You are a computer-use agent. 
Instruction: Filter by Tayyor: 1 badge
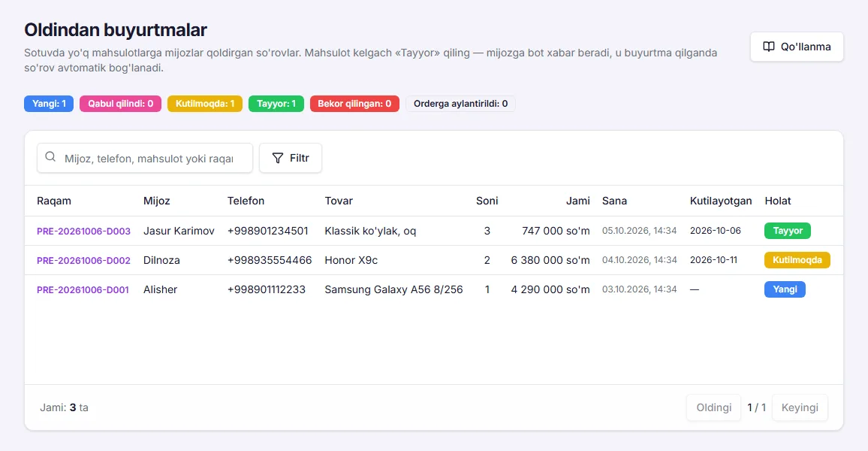click(276, 104)
